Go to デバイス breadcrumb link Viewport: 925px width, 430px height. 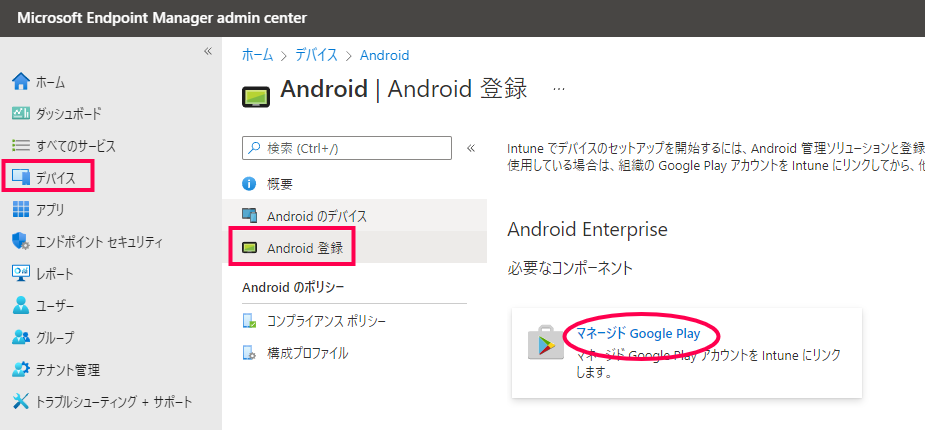[x=317, y=55]
